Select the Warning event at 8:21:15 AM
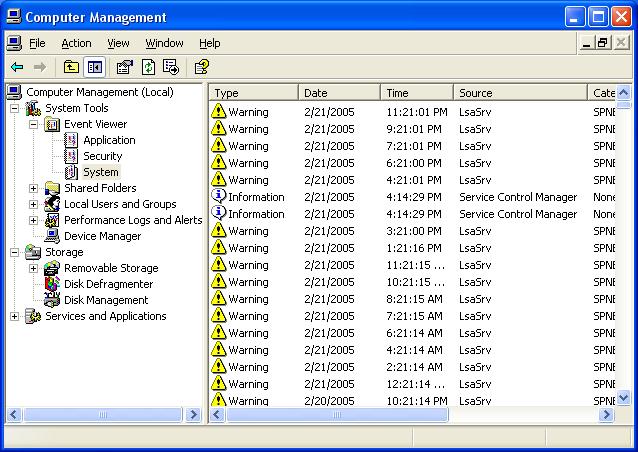The width and height of the screenshot is (638, 452). pyautogui.click(x=413, y=299)
